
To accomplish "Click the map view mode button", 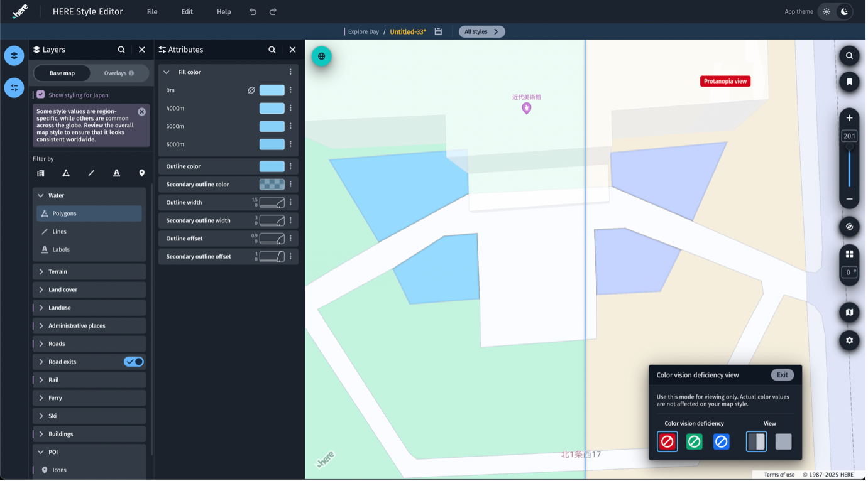I will click(850, 313).
